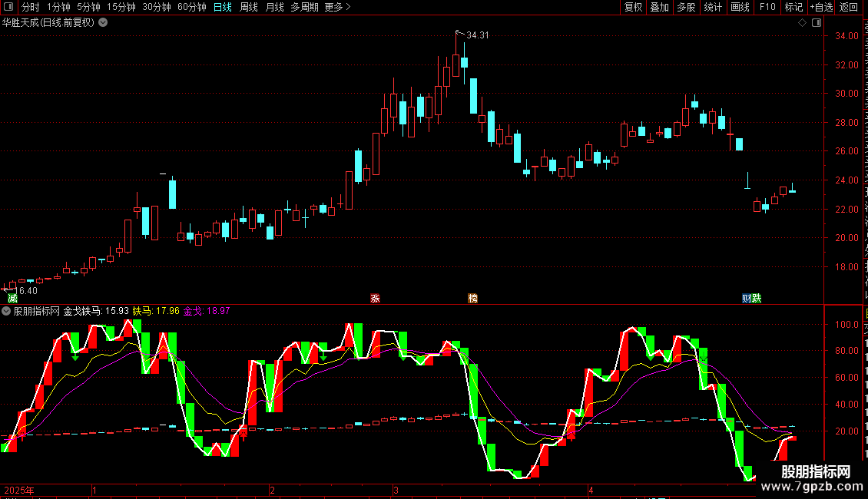
Task: Open the 叠加 overlay tool
Action: (x=659, y=7)
